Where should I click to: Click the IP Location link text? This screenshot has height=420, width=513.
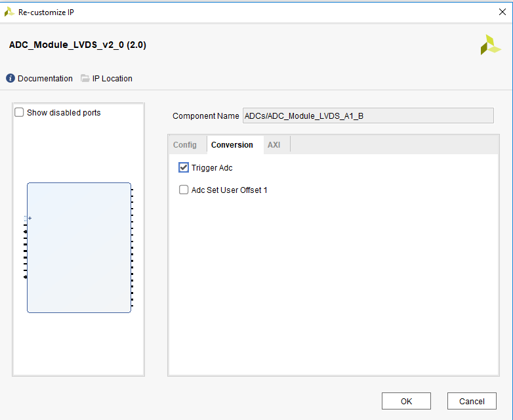[x=112, y=79]
